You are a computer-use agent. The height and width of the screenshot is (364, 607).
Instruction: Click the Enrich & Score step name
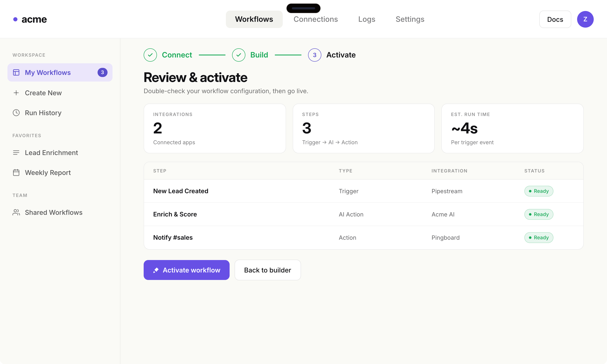[175, 214]
